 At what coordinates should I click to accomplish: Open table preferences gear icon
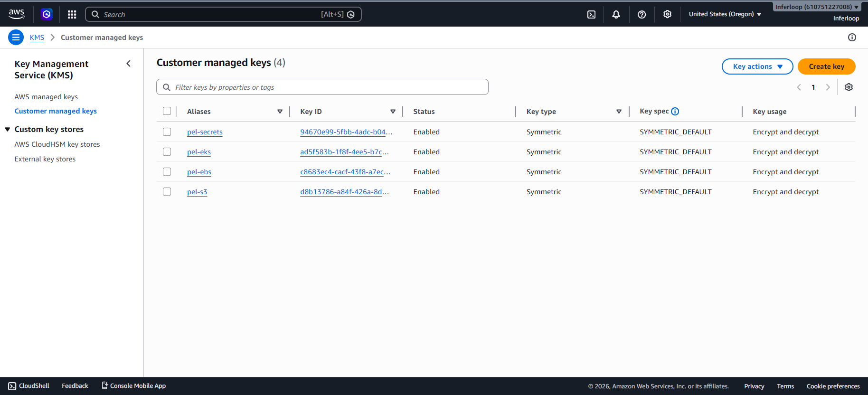(x=849, y=87)
